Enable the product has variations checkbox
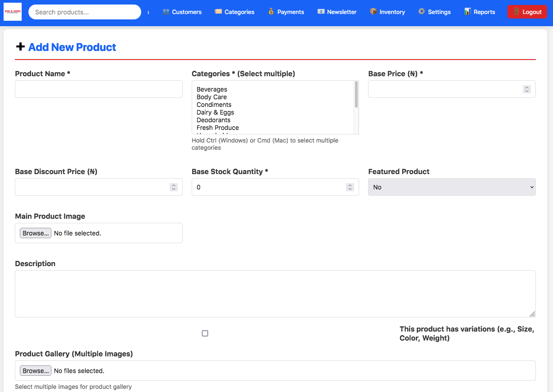The image size is (553, 392). pyautogui.click(x=205, y=333)
